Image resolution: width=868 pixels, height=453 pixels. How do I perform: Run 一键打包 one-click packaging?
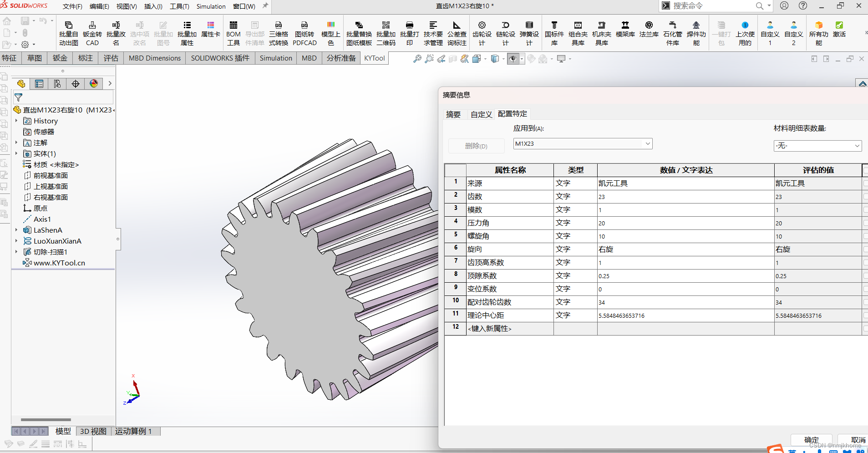pyautogui.click(x=721, y=33)
